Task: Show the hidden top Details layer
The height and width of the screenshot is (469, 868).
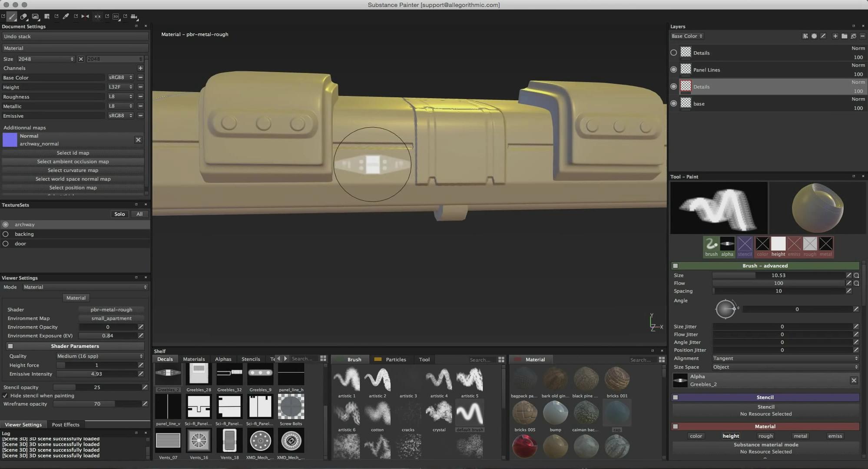Action: point(673,53)
